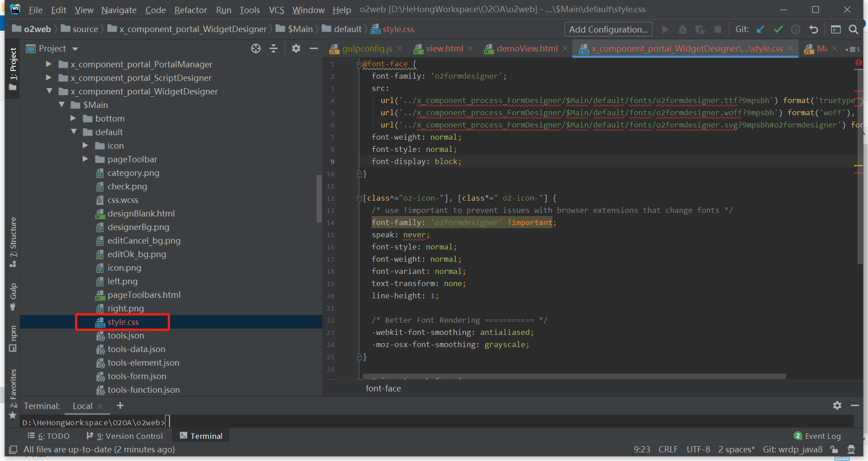Open Search Everywhere magnifier icon
Viewport: 868px width, 461px height.
pyautogui.click(x=853, y=29)
